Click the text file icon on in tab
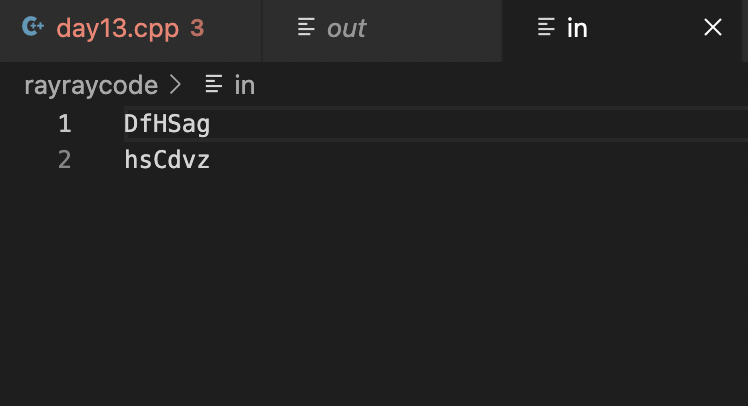The height and width of the screenshot is (406, 748). coord(546,27)
